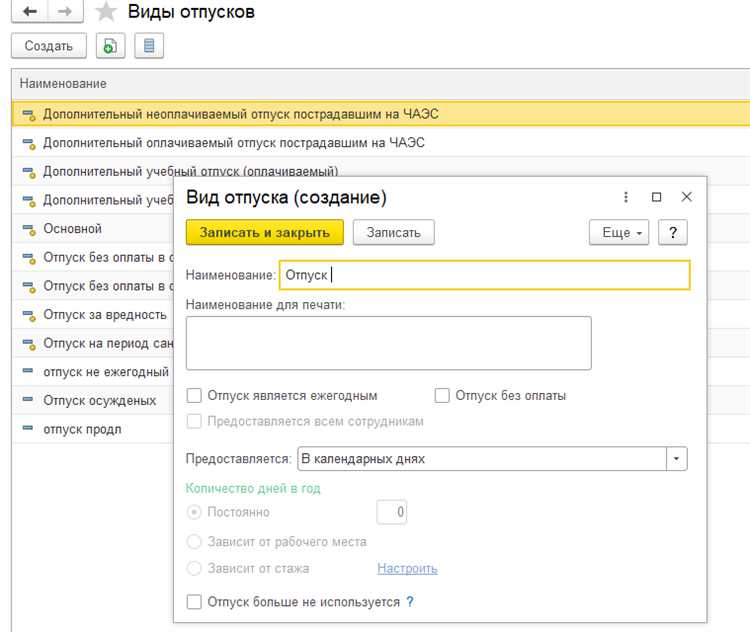Click the Создать button

click(48, 46)
